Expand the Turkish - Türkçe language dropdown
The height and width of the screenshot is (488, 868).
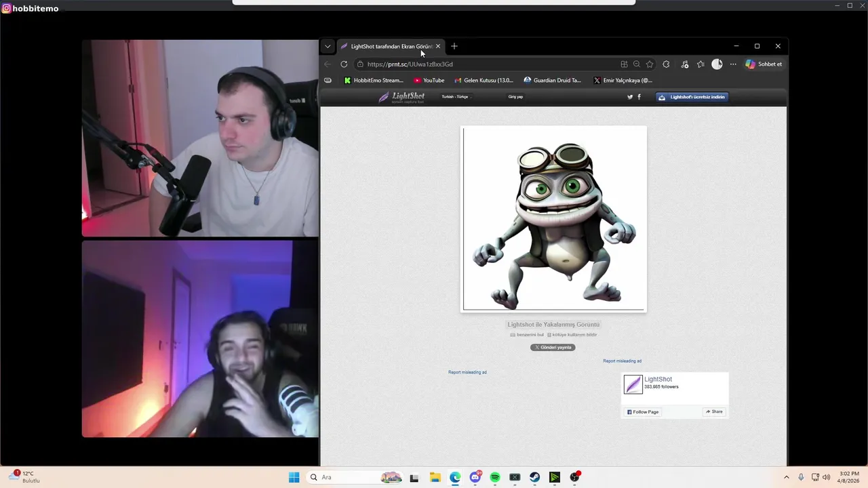[456, 97]
